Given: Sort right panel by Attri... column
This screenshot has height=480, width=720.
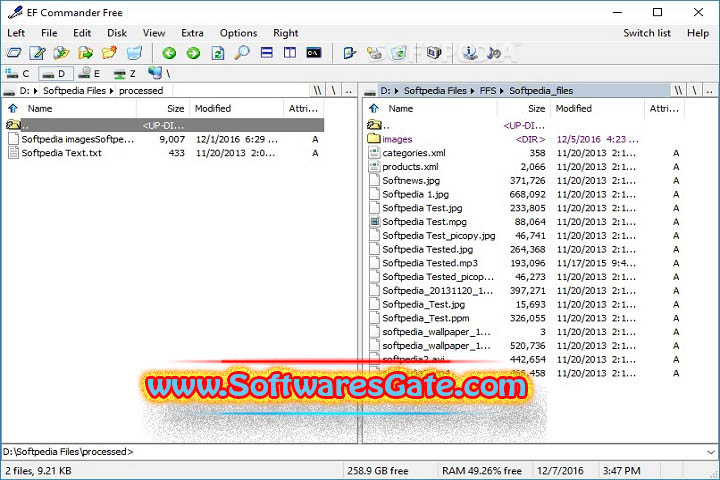Looking at the screenshot, I should 664,108.
